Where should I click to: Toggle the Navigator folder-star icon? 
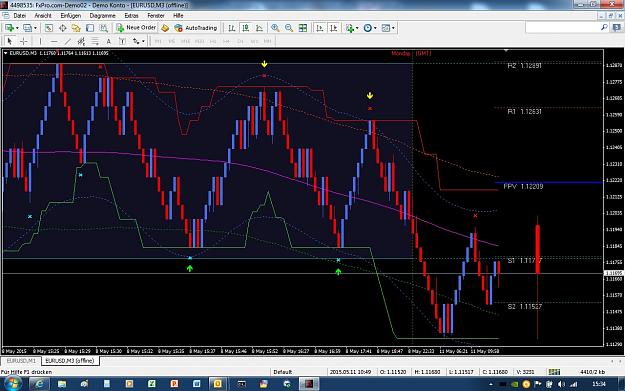tap(76, 28)
